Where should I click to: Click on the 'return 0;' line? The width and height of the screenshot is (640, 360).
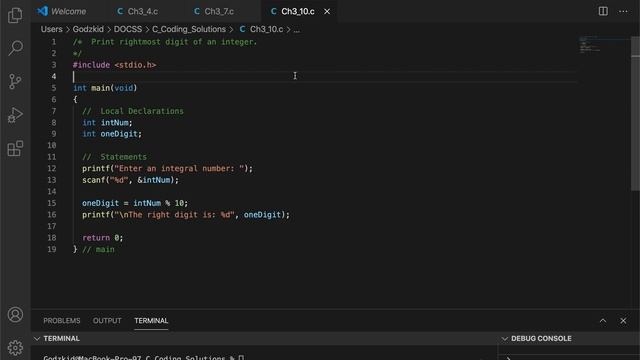[x=102, y=238]
